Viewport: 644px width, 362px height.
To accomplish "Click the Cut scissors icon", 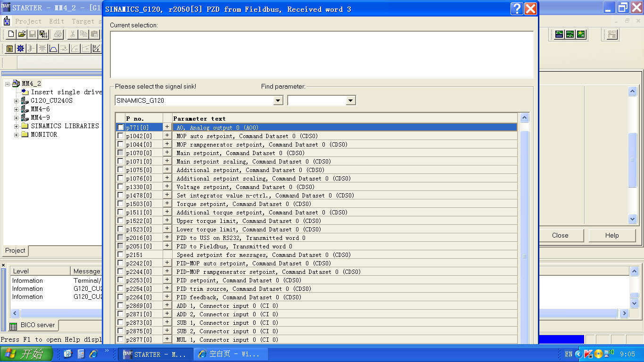I will click(73, 34).
